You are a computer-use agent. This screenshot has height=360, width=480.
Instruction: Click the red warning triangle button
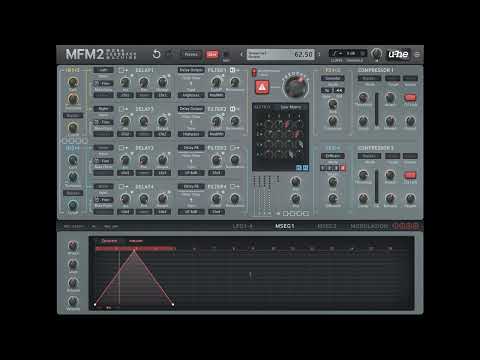pyautogui.click(x=262, y=87)
